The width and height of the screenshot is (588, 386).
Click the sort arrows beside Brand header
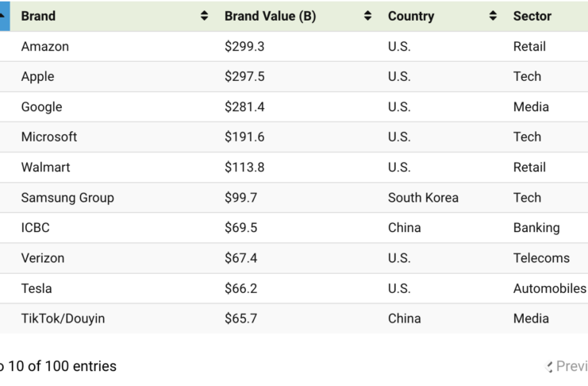[205, 16]
